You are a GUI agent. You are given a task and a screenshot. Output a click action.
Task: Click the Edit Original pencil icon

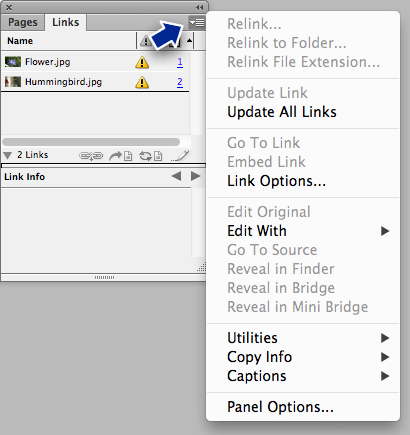[x=180, y=156]
